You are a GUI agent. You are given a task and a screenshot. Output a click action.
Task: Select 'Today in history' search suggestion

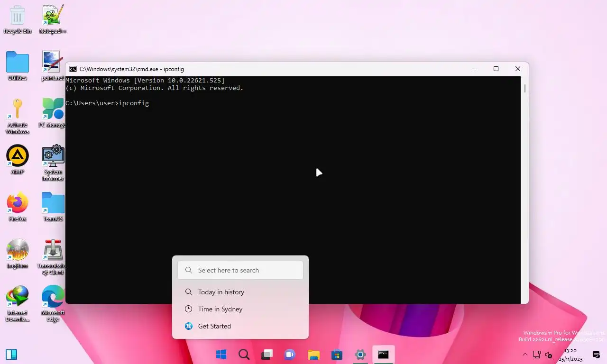pos(240,292)
